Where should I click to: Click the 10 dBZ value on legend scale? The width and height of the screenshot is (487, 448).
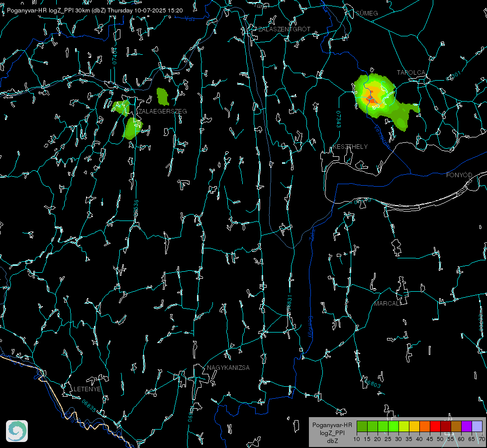click(x=357, y=439)
